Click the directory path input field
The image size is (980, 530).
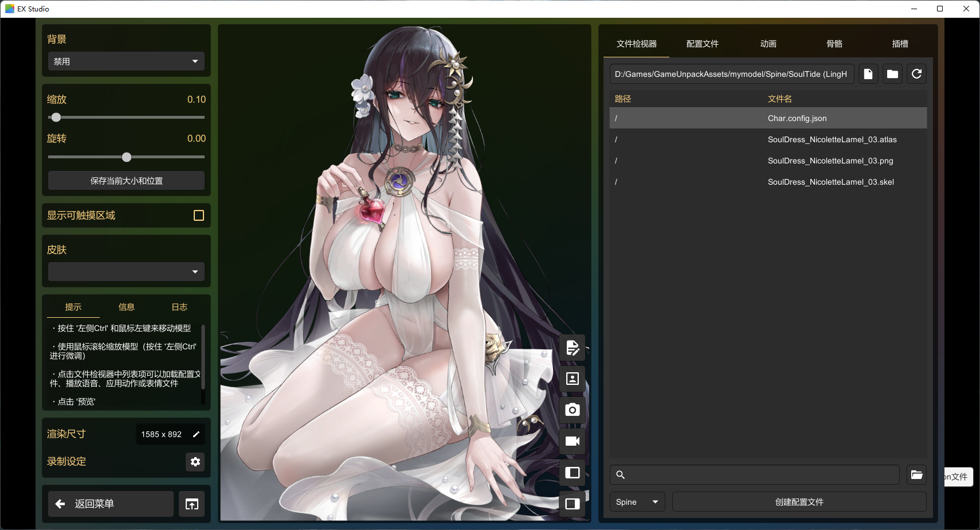click(731, 74)
